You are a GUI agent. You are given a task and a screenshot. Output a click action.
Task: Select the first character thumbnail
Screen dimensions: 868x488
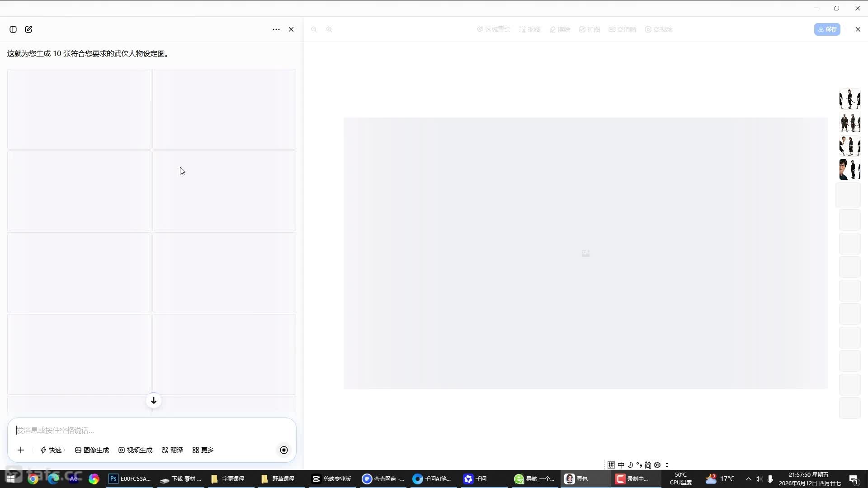pos(850,99)
